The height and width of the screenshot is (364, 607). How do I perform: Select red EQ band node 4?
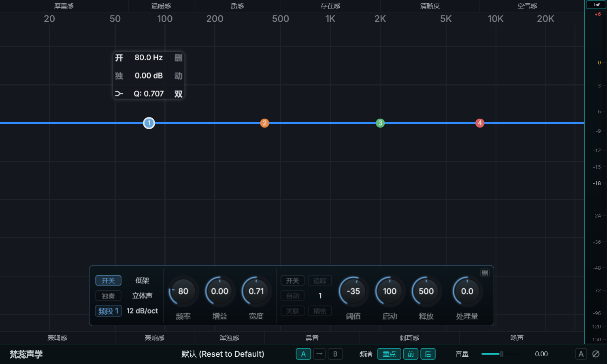point(480,123)
